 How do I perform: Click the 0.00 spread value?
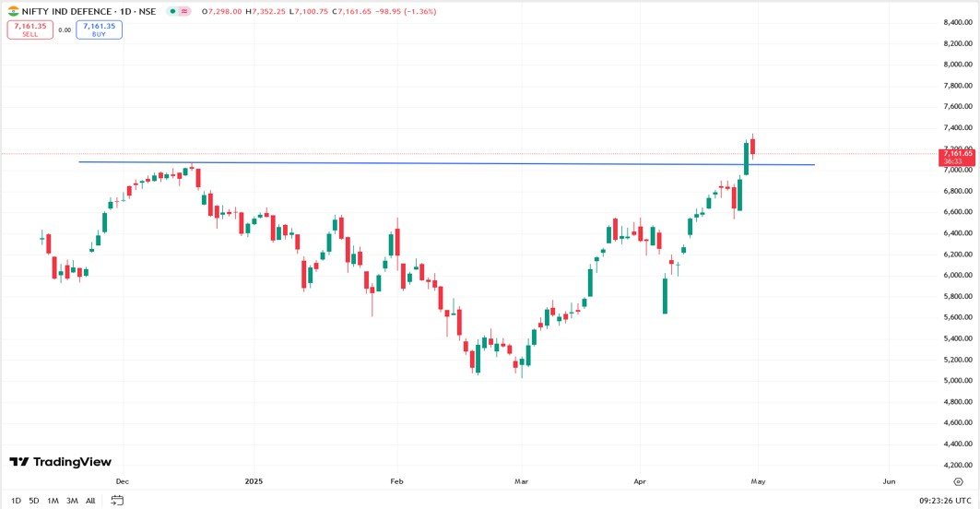[65, 30]
